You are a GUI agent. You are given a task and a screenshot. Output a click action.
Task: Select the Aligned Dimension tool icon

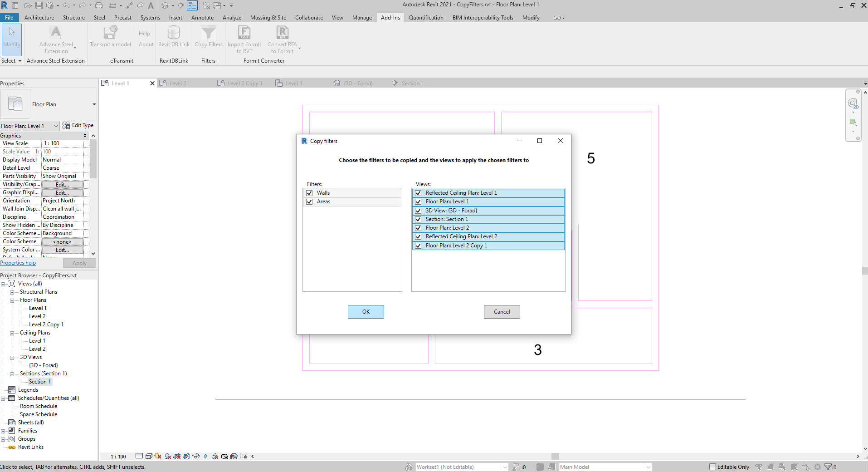coord(130,5)
